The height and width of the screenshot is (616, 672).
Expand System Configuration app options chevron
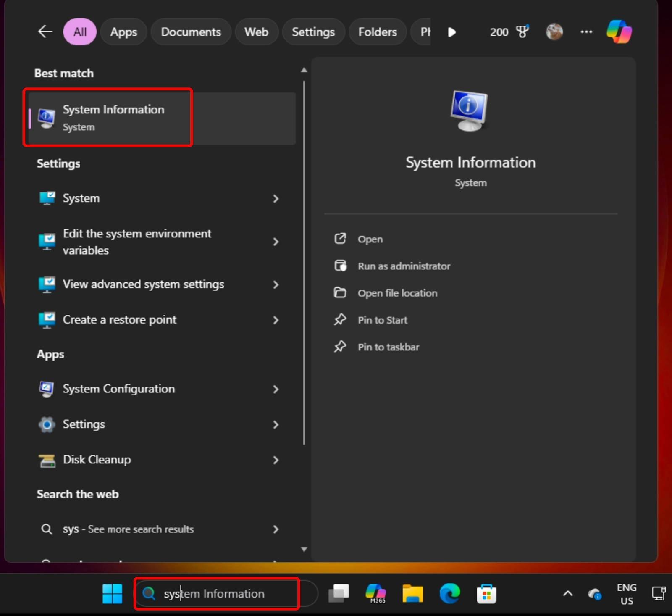click(x=276, y=389)
